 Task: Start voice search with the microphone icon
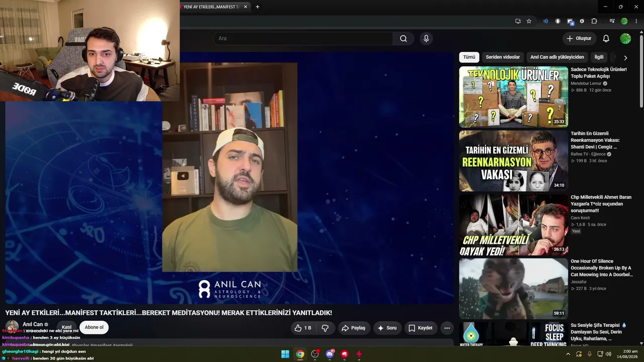click(x=426, y=39)
